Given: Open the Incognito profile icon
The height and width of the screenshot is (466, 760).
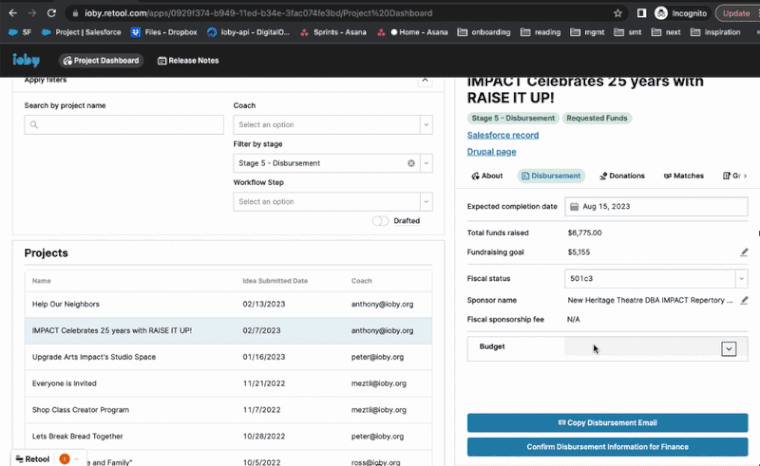Looking at the screenshot, I should pos(661,13).
